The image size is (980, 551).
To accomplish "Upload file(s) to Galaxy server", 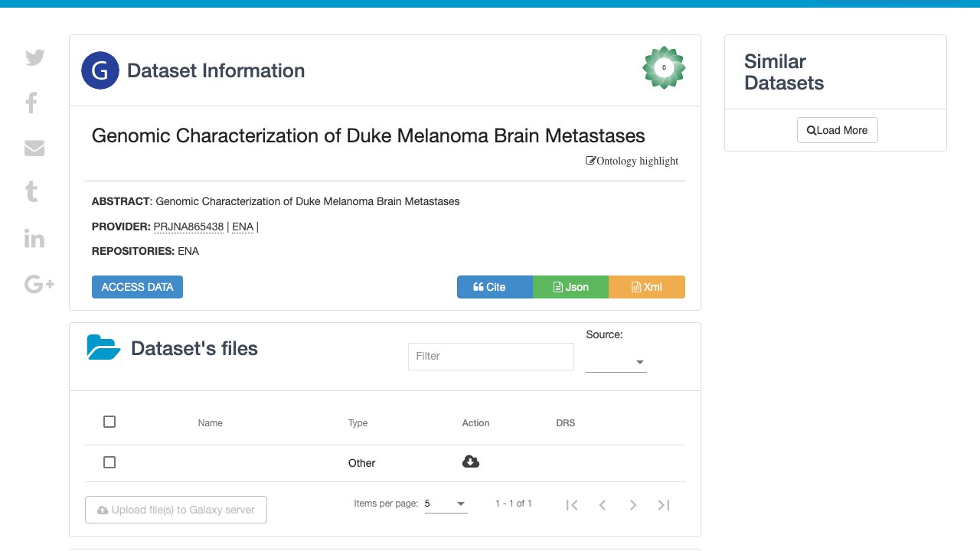I will 176,510.
